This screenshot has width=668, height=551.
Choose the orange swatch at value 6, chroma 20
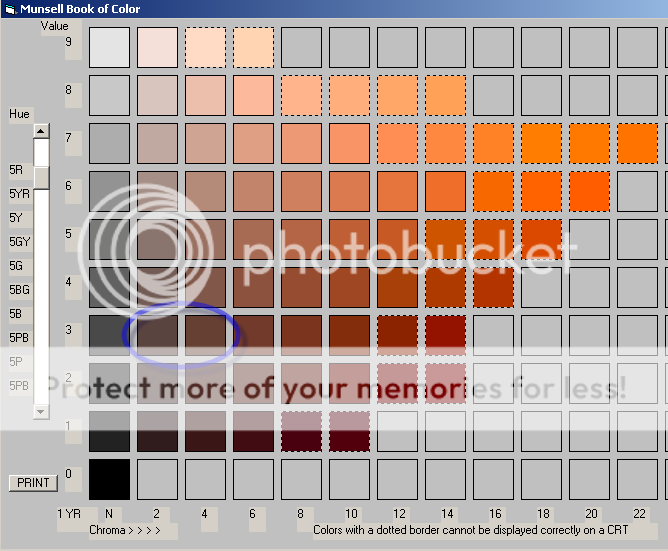tap(589, 190)
